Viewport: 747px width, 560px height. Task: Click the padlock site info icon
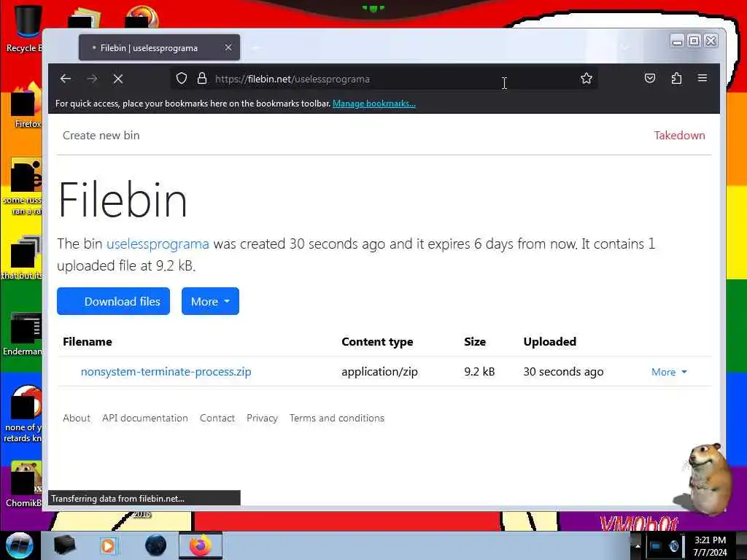(202, 78)
